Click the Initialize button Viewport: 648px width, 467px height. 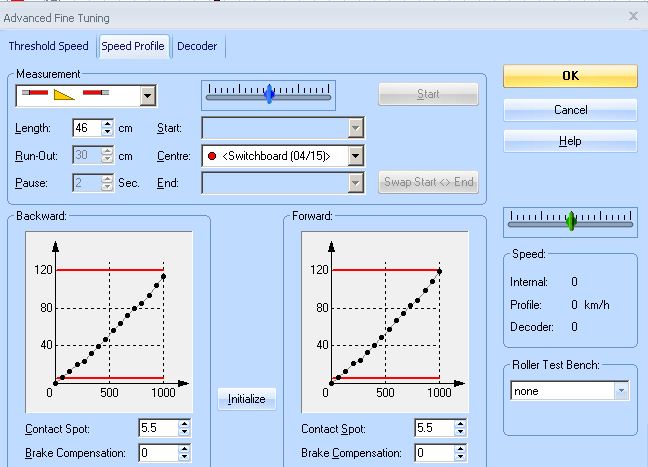[247, 399]
